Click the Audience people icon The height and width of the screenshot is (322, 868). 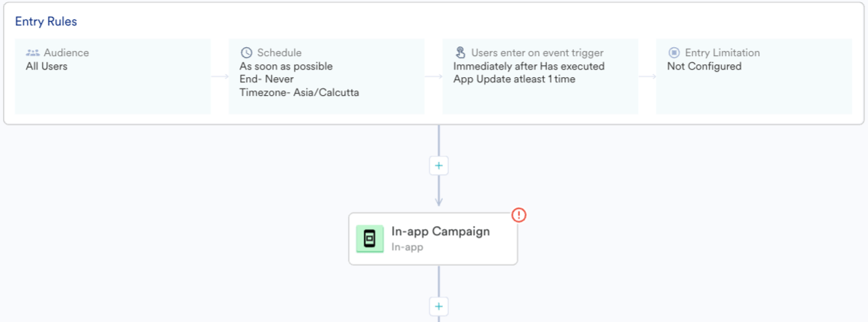[x=33, y=53]
